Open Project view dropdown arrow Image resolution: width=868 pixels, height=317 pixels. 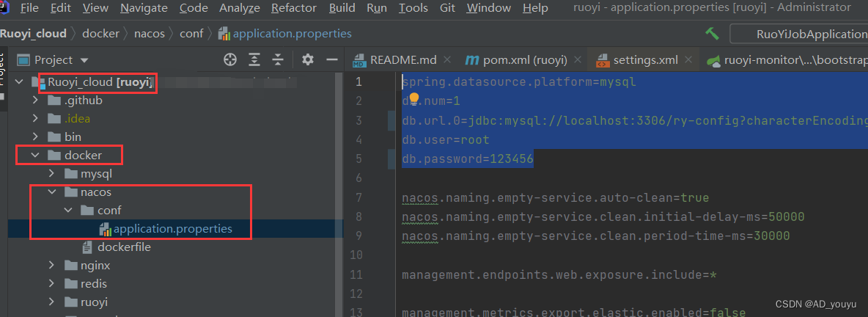(x=84, y=60)
